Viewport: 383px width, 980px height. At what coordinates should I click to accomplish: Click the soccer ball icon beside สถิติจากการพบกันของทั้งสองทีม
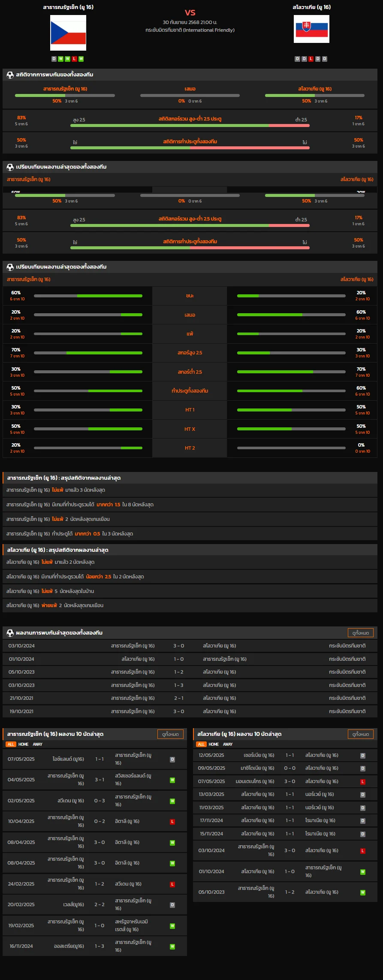10,75
